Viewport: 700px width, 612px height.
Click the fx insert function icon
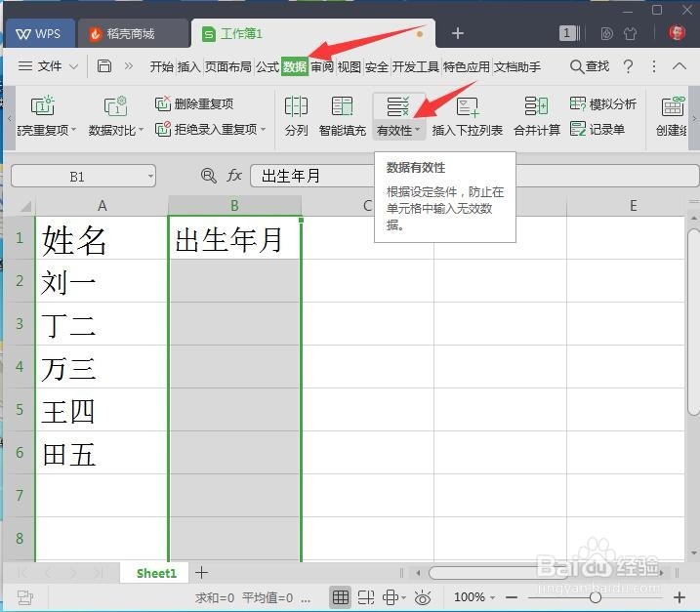point(234,176)
